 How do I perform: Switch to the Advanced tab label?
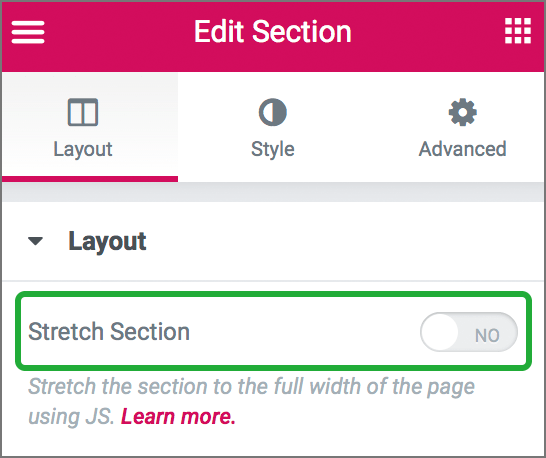462,149
